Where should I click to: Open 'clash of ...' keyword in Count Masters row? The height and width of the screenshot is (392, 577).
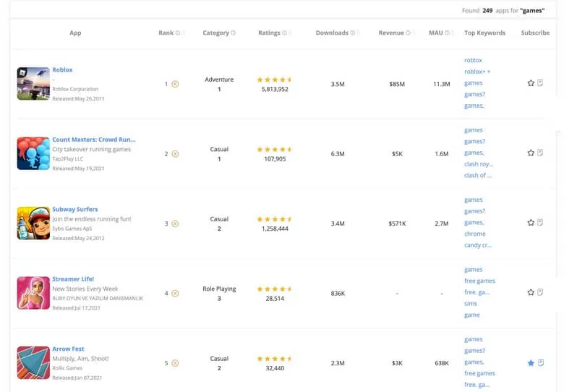(478, 175)
